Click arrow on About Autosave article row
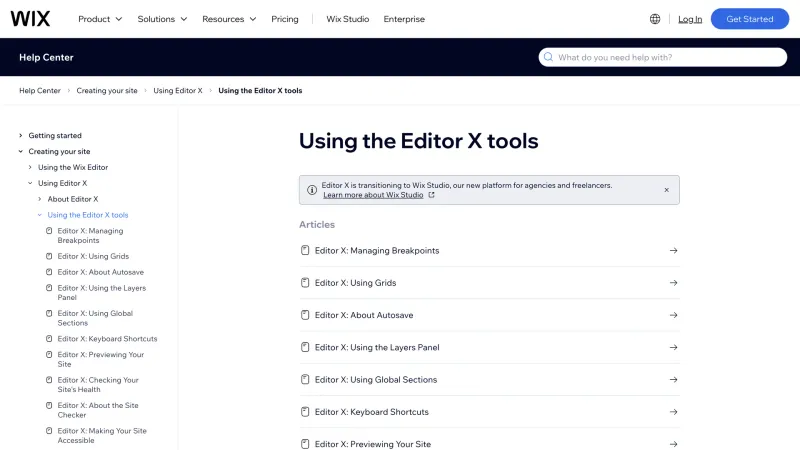This screenshot has height=450, width=800. click(x=673, y=315)
